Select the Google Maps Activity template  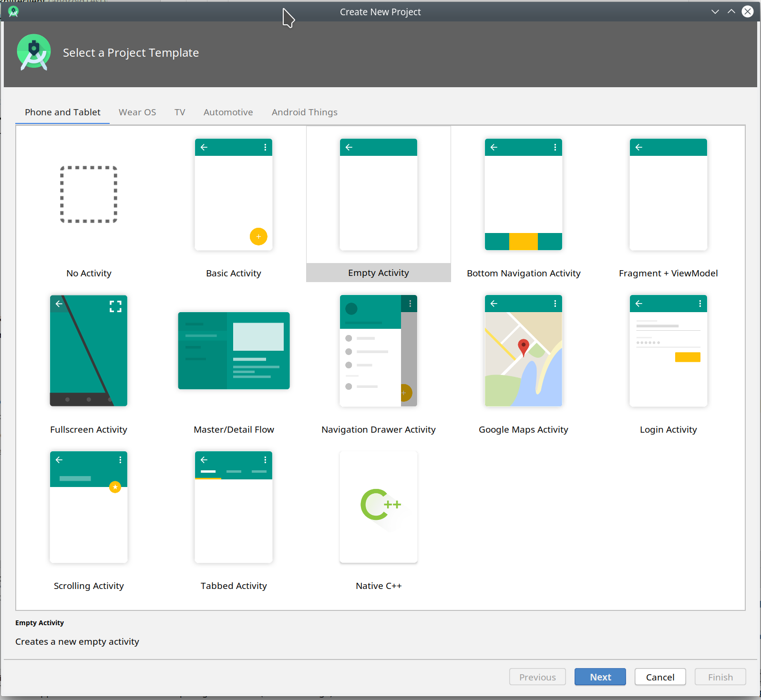(x=523, y=351)
